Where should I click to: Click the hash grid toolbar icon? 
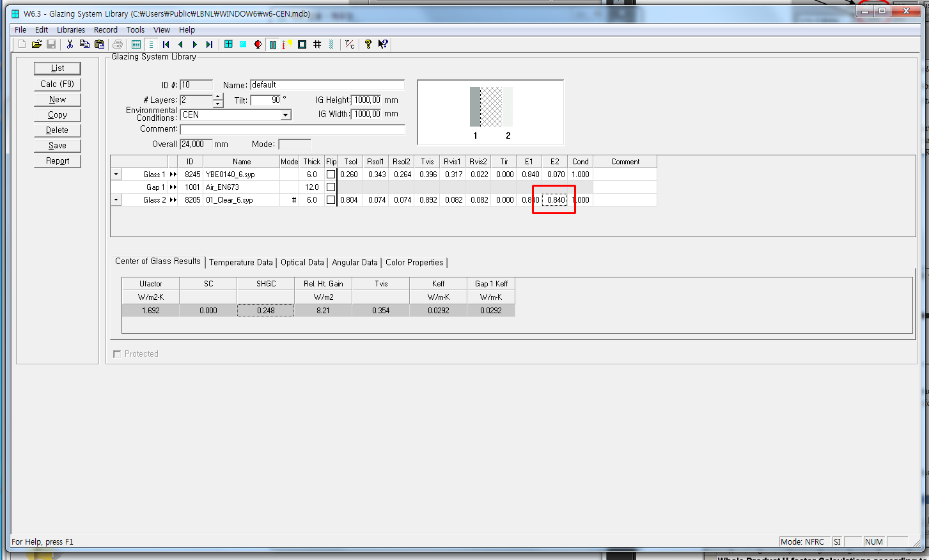[317, 44]
